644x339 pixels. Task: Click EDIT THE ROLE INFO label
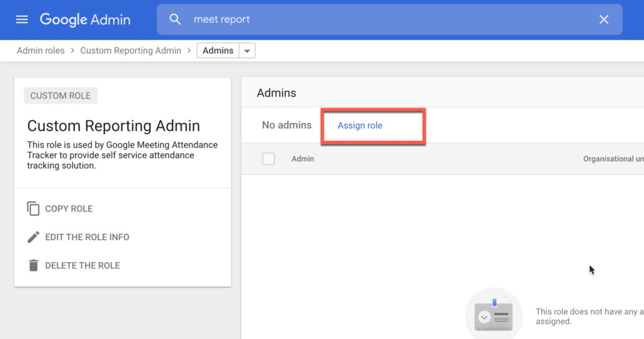(x=87, y=237)
